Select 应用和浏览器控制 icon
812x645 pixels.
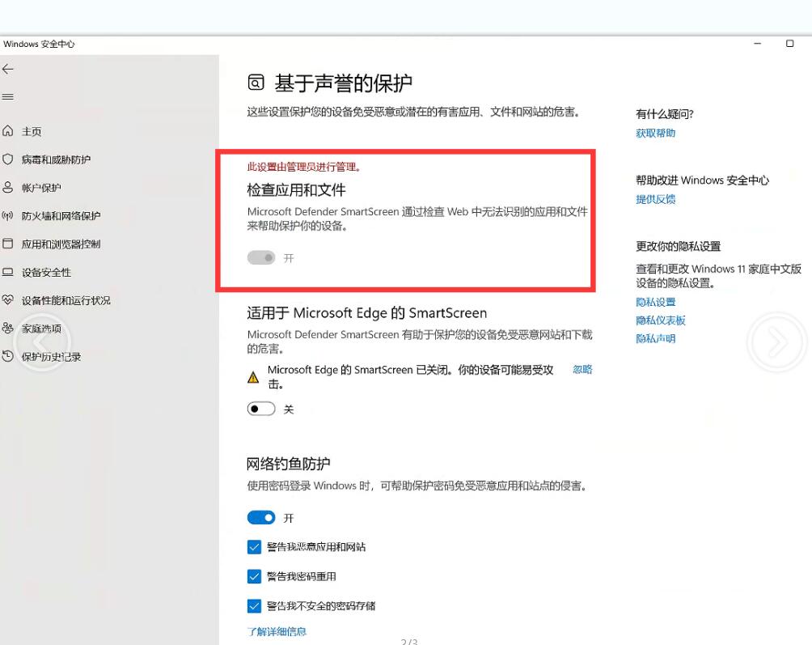(8, 244)
